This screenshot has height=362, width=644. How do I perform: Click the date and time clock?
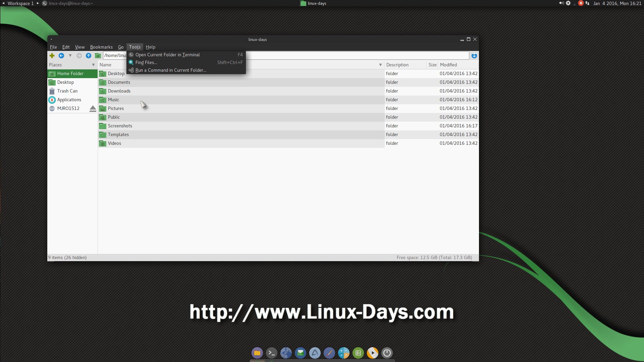pos(617,3)
